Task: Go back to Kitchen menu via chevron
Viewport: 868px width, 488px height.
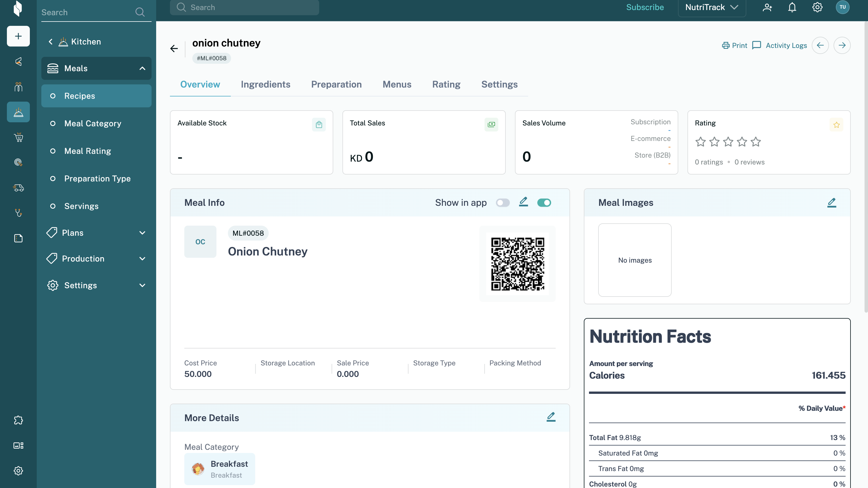Action: point(51,41)
